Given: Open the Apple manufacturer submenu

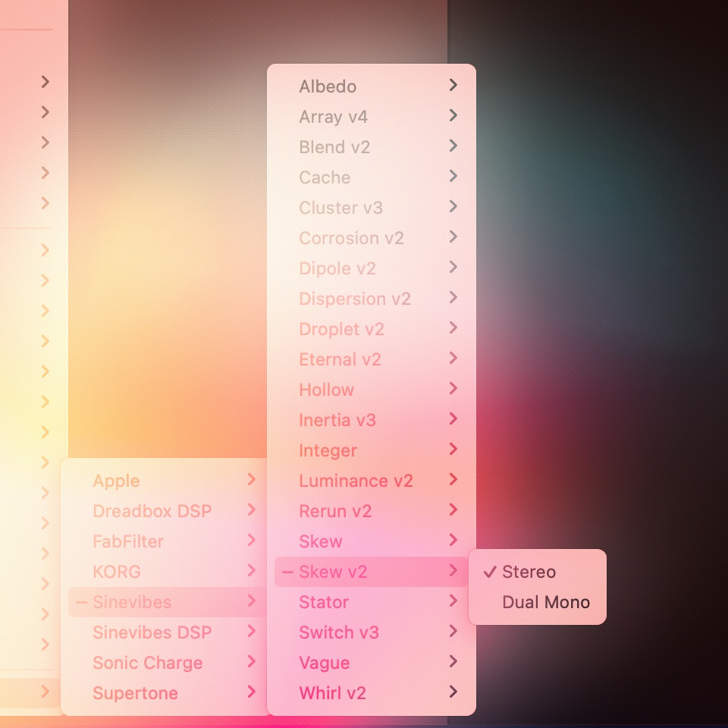Looking at the screenshot, I should point(167,481).
